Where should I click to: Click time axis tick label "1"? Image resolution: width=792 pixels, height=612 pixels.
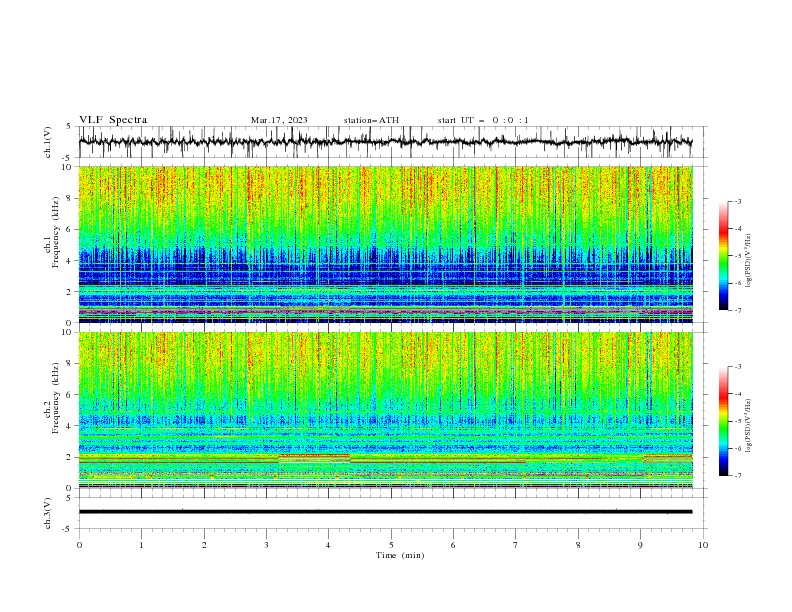point(141,545)
